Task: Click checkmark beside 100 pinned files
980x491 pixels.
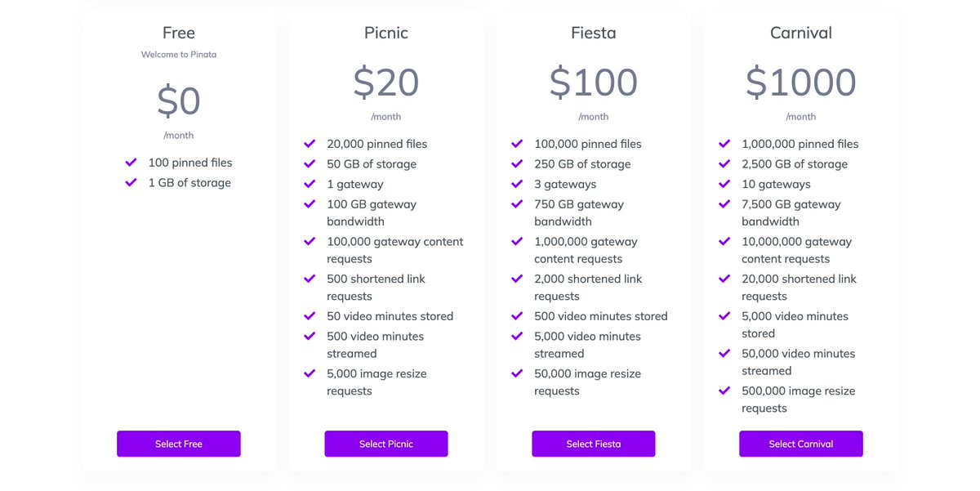Action: pyautogui.click(x=131, y=163)
